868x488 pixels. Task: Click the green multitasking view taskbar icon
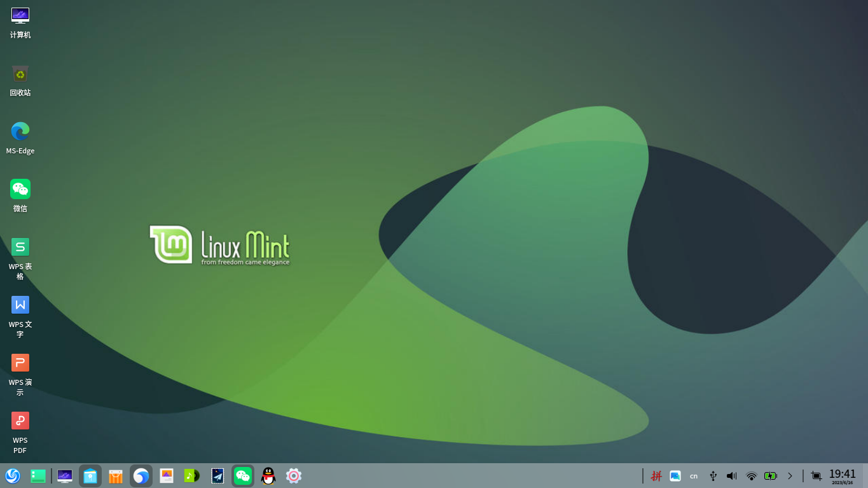[38, 476]
